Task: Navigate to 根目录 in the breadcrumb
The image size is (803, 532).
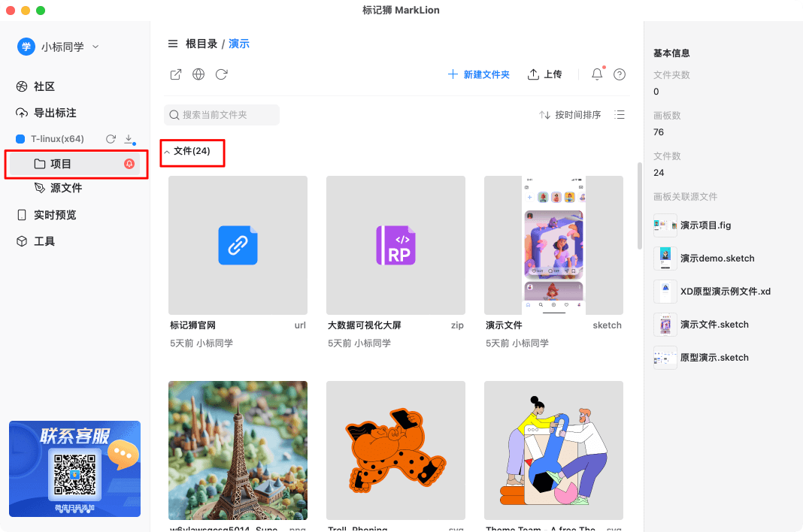Action: point(200,43)
